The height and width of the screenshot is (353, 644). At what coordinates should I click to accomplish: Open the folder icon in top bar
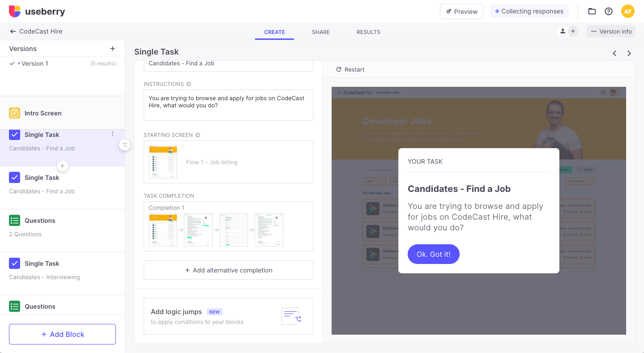coord(592,12)
